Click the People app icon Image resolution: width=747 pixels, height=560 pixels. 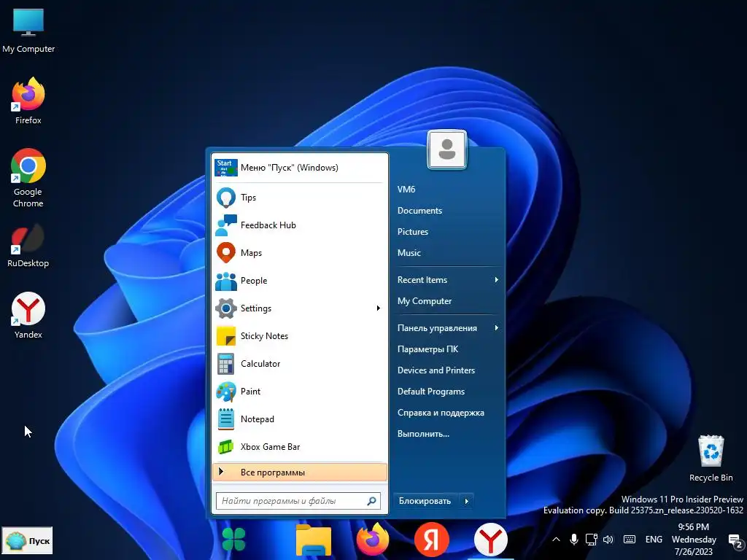click(226, 281)
